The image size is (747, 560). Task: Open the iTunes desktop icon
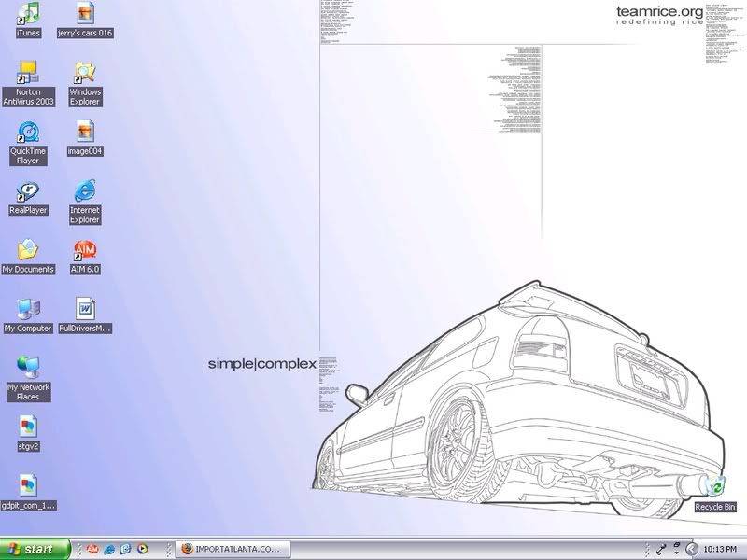click(x=29, y=14)
